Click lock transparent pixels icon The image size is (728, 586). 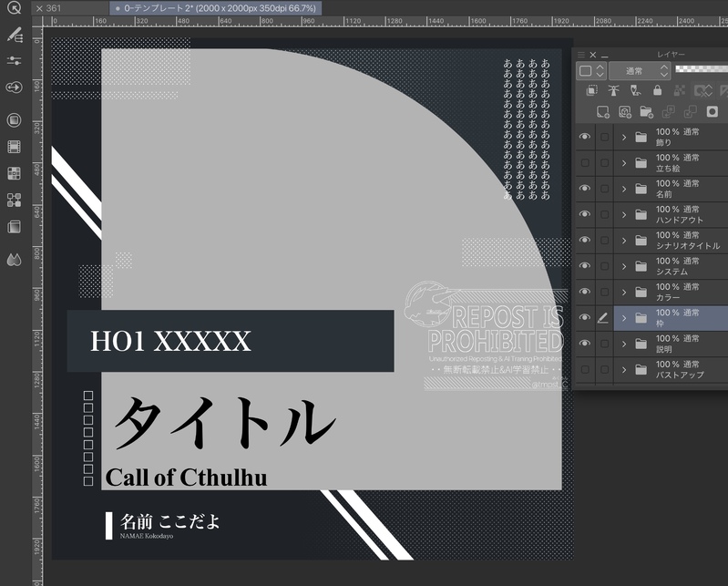(679, 90)
